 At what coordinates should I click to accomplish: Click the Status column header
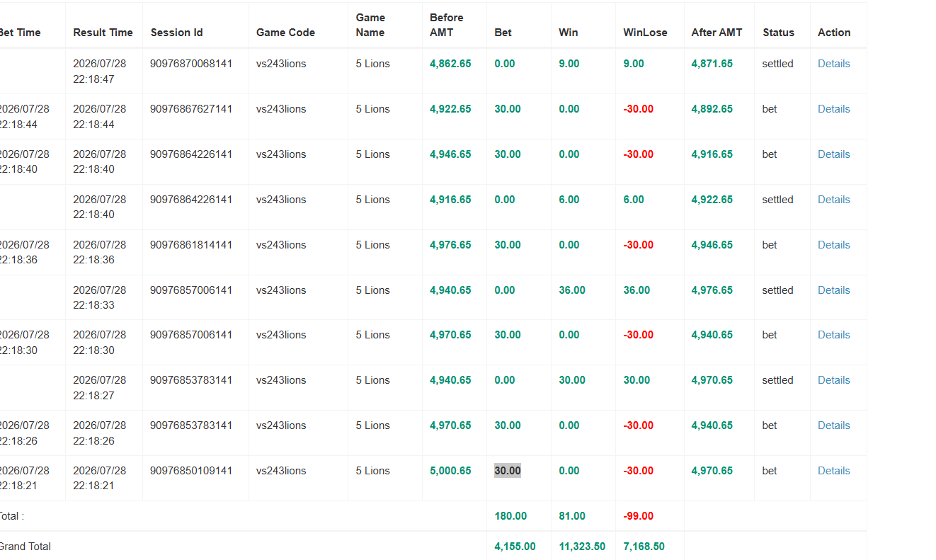778,33
